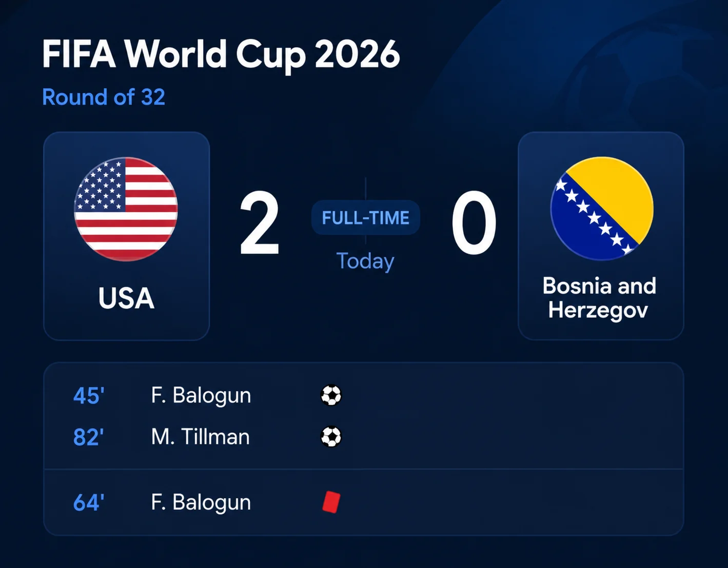Select the USA team name
Screen dimensions: 728x568
pyautogui.click(x=126, y=298)
